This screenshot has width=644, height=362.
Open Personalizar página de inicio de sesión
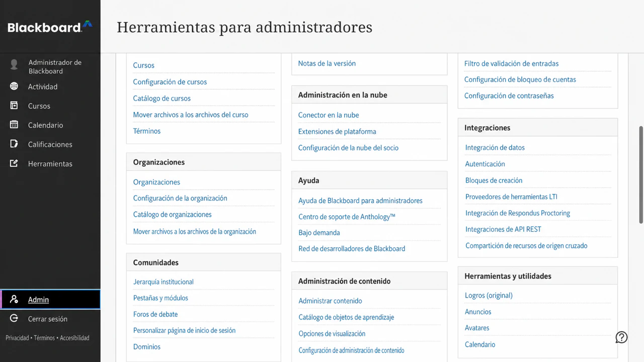click(x=184, y=330)
